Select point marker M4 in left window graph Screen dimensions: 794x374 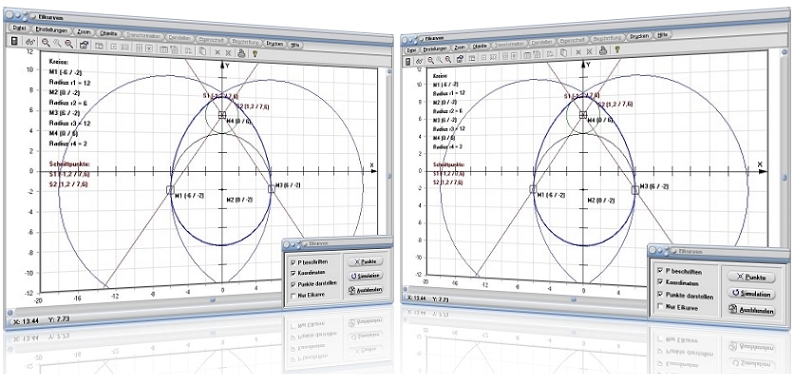tap(222, 115)
